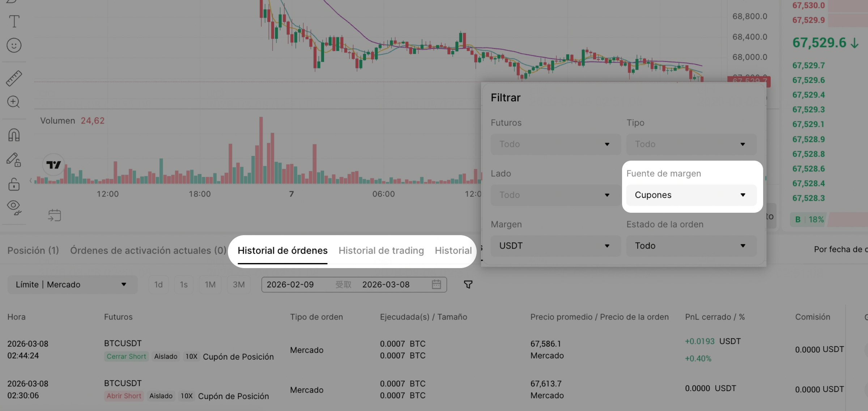
Task: Click order book bid price 67,528.3
Action: click(x=808, y=198)
